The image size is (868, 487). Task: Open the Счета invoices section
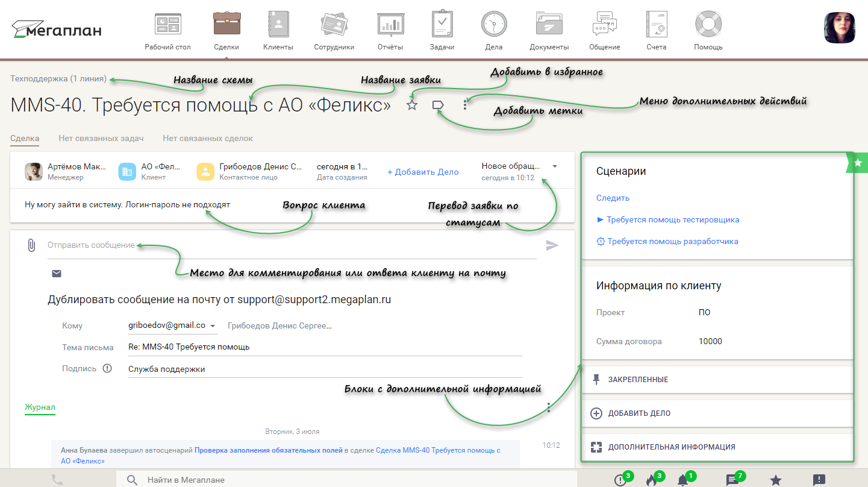[657, 30]
